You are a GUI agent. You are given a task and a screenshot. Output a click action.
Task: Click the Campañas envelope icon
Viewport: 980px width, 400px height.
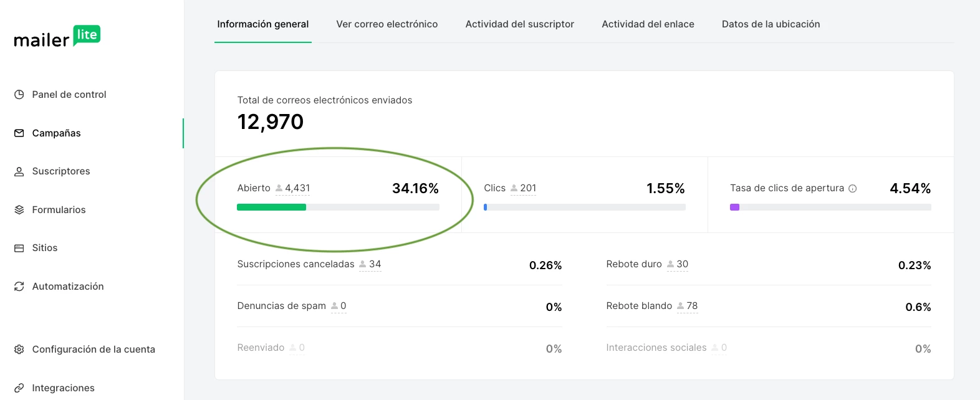click(19, 133)
